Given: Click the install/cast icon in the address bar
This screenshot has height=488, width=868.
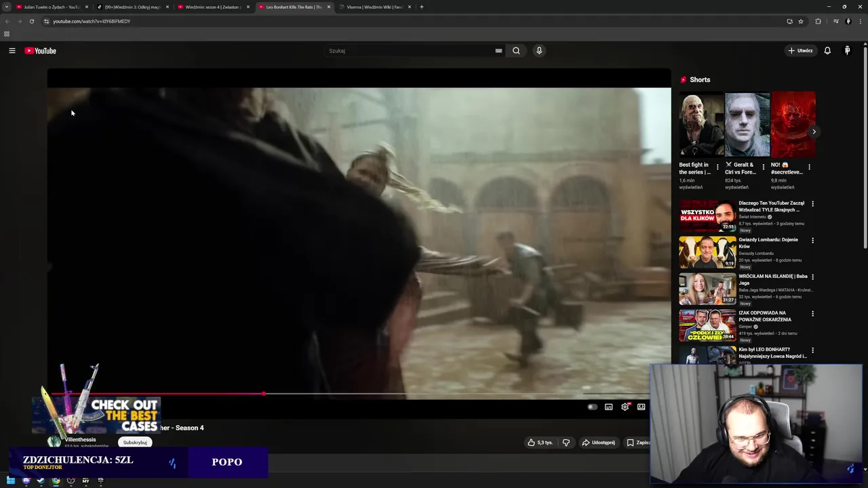Looking at the screenshot, I should (x=789, y=21).
